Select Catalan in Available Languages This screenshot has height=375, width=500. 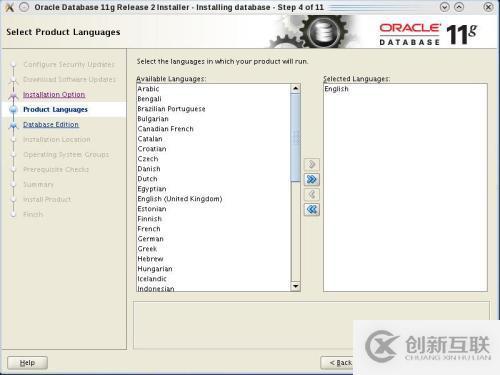click(x=214, y=139)
